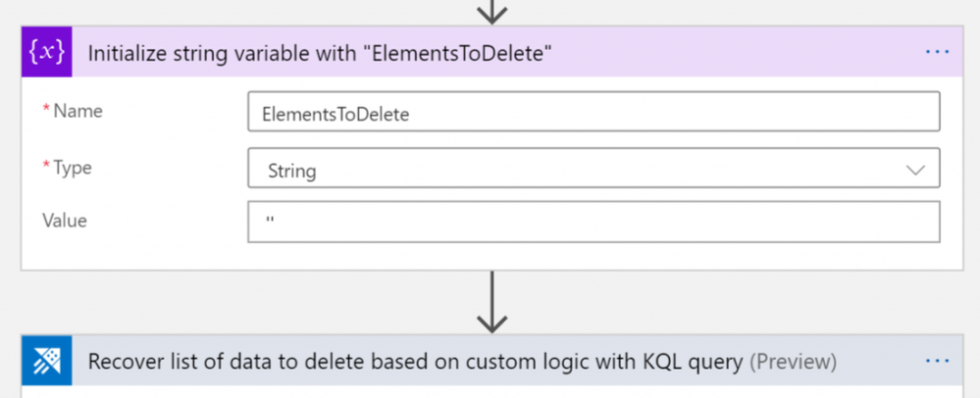980x398 pixels.
Task: Select the Value field label
Action: (x=65, y=221)
